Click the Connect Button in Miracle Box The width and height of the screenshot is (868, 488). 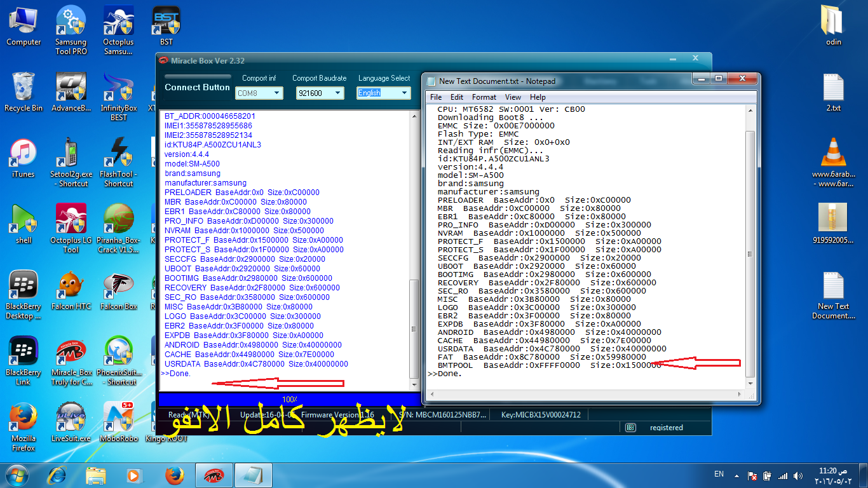click(x=197, y=88)
